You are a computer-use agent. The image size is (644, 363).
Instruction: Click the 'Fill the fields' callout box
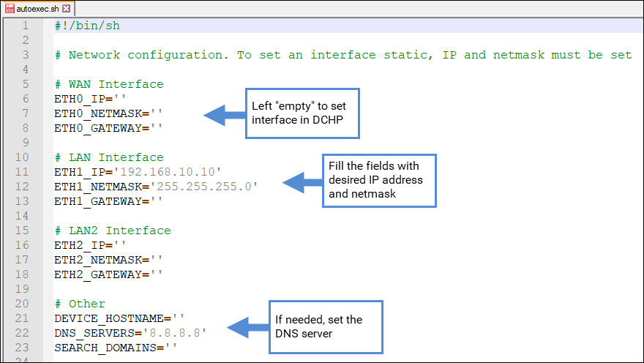coord(379,181)
